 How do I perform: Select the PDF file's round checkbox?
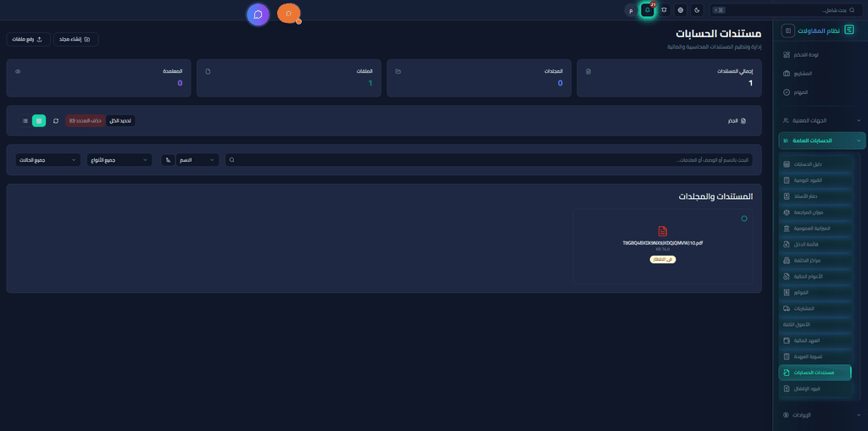744,218
